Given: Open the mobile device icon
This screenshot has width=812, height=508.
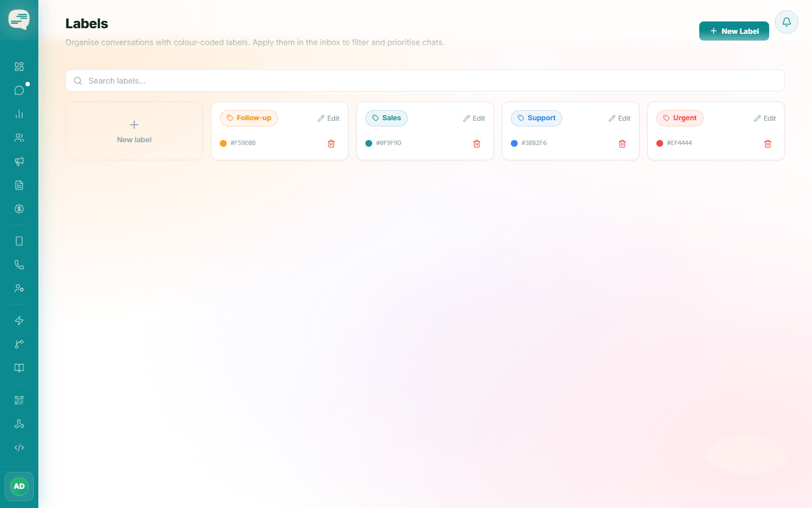Looking at the screenshot, I should click(19, 241).
